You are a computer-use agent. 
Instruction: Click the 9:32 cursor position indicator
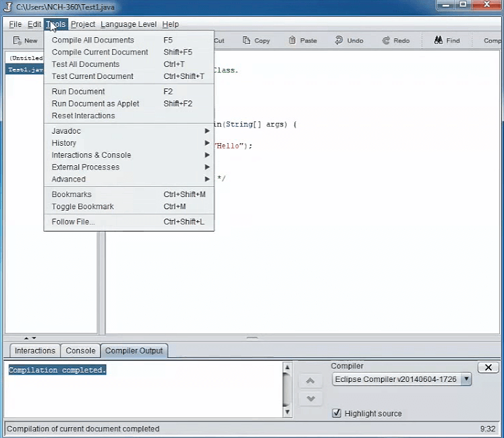click(x=488, y=429)
